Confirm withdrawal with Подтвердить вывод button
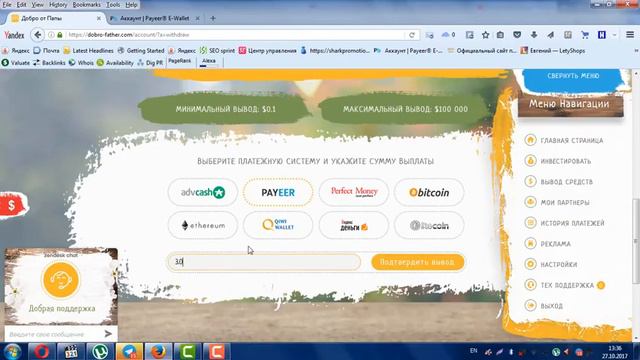 (418, 262)
